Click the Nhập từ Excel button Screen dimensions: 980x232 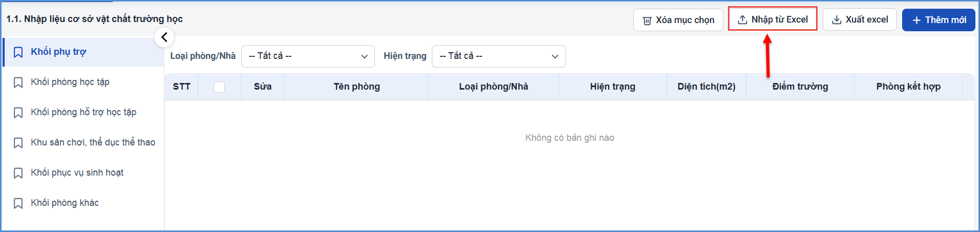point(773,19)
